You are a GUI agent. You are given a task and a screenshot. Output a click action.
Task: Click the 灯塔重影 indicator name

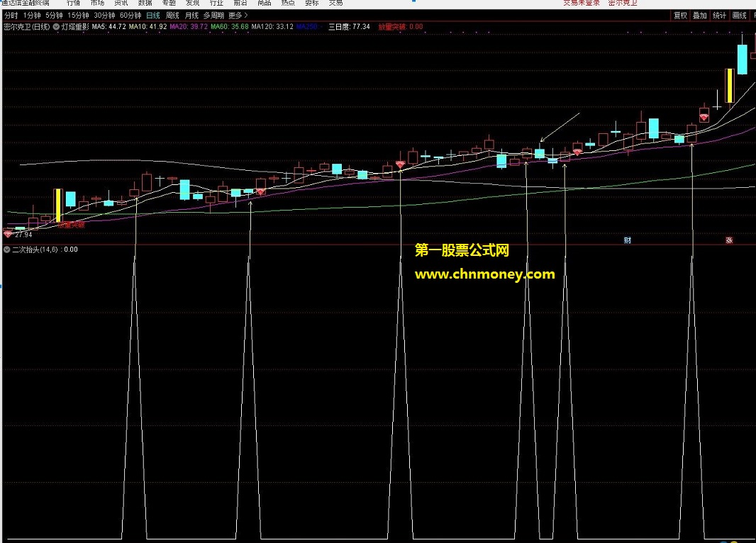click(75, 27)
